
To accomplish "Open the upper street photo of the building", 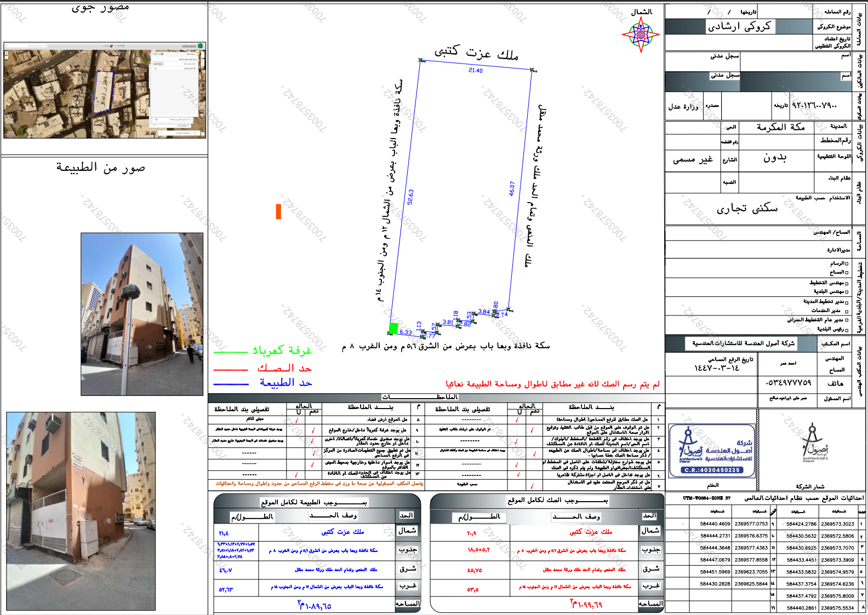I will 142,314.
